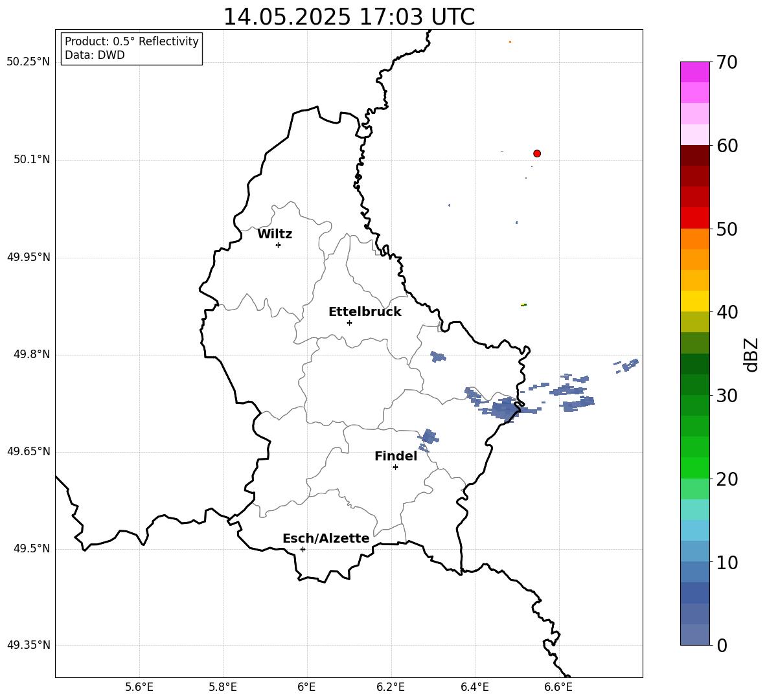Click the 'Product: 0.5° Reflectivity' text

(132, 41)
